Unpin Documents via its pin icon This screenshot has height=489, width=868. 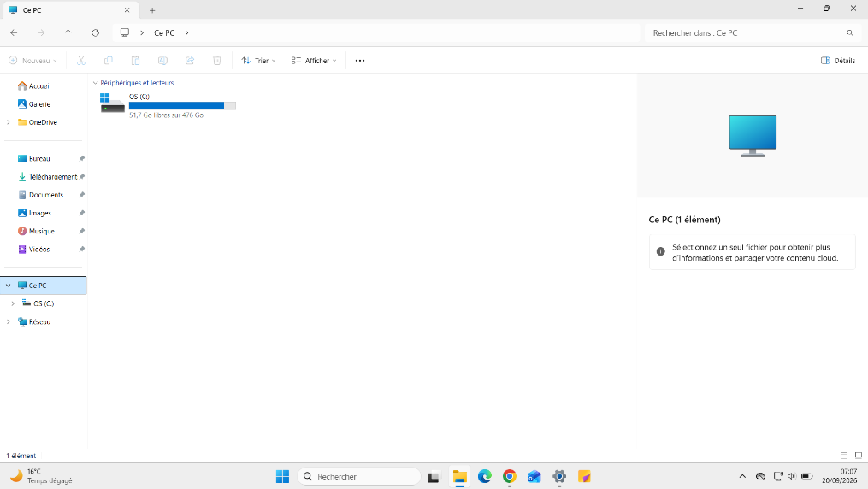coord(82,195)
